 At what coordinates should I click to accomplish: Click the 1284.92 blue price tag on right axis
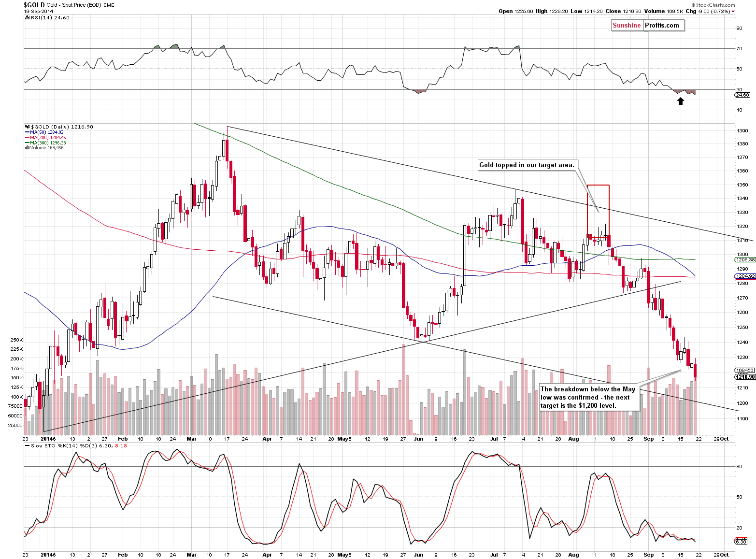745,276
